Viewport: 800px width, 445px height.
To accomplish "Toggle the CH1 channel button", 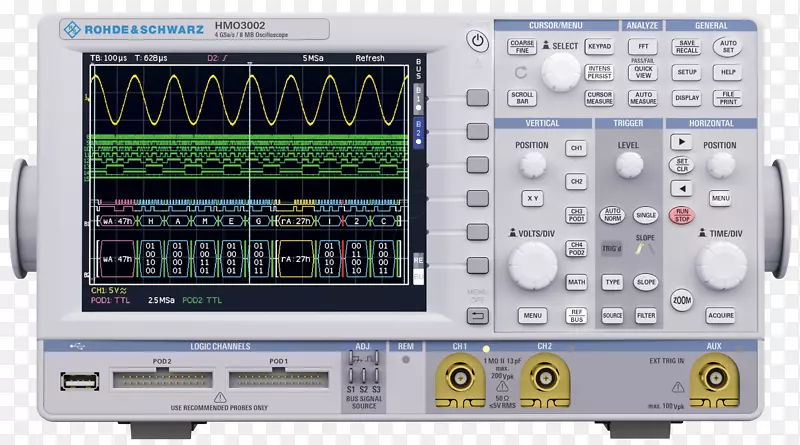I will point(576,148).
